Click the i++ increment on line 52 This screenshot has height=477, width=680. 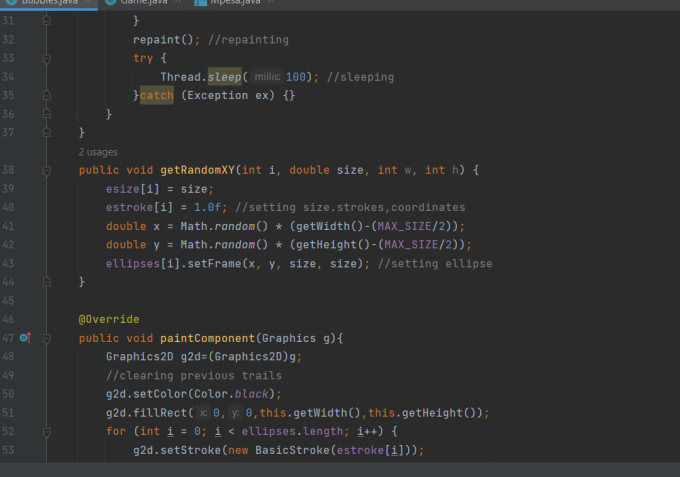pyautogui.click(x=367, y=431)
